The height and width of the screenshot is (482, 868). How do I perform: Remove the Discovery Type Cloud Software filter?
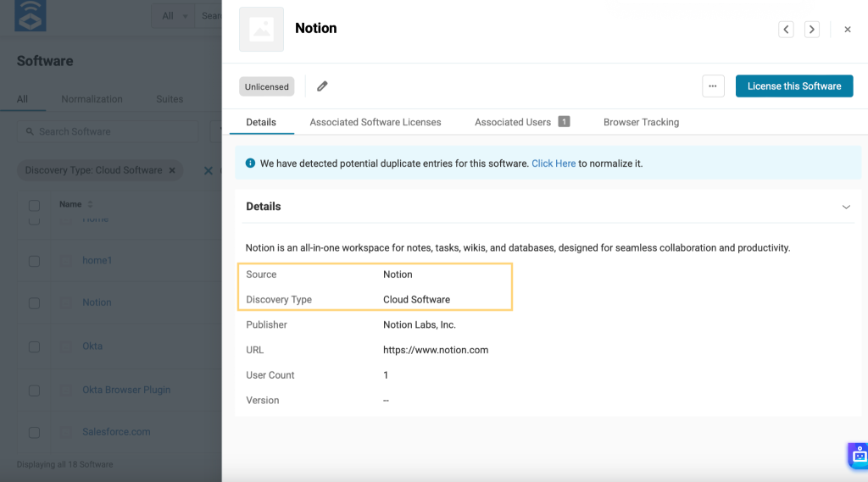tap(172, 170)
